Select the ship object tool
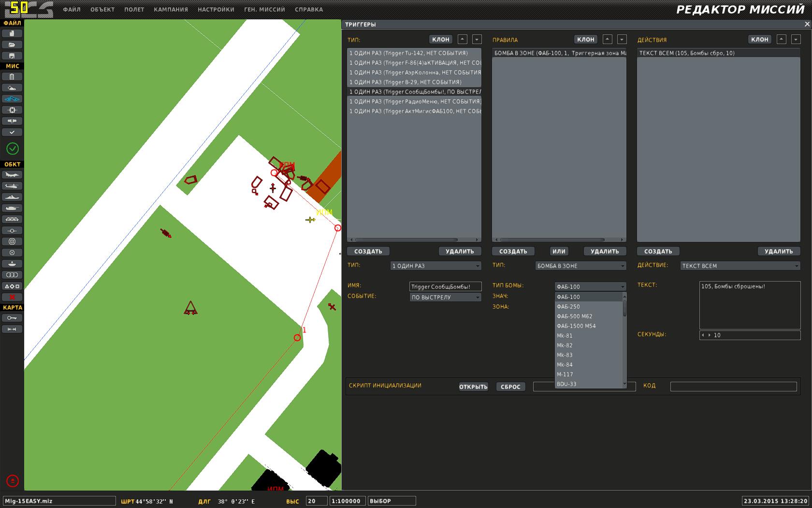812x508 pixels. [x=12, y=197]
